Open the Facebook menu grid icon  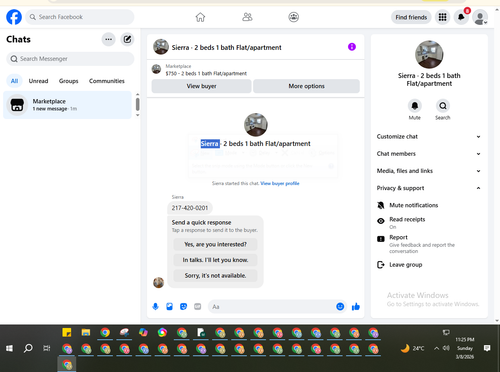[x=442, y=17]
